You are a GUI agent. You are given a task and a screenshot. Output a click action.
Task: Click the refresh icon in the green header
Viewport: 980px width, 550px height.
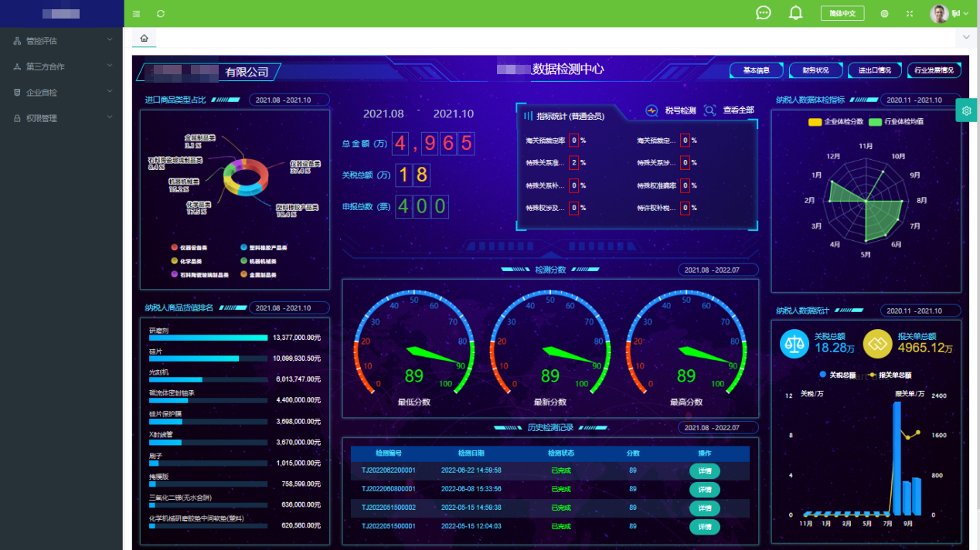[x=161, y=14]
